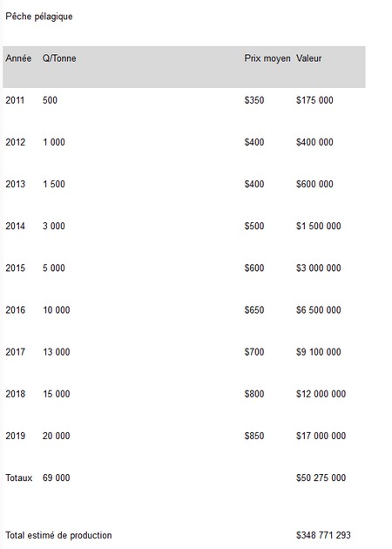Click the Pêche pélagique title text
Viewport: 392px width, 549px height.
coord(39,17)
